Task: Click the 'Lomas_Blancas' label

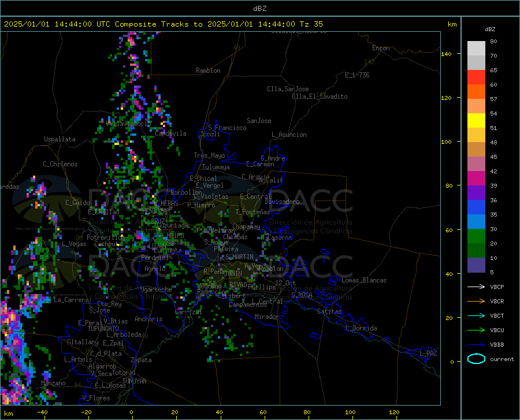Action: [x=364, y=280]
